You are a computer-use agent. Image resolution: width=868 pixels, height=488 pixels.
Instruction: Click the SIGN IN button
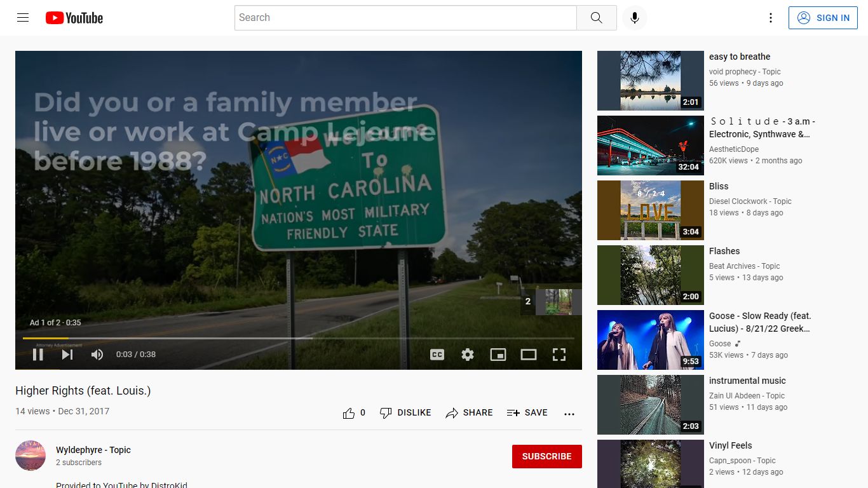(824, 18)
